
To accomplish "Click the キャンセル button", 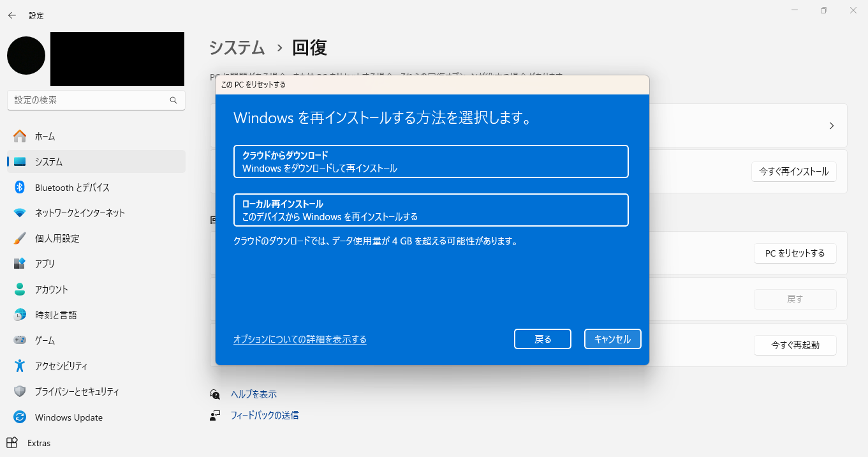I will point(612,339).
